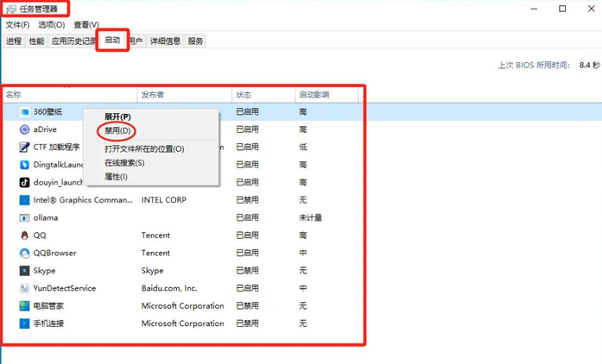Screen dimensions: 602x364
Task: Click the 360壁纸 app icon
Action: (x=24, y=112)
